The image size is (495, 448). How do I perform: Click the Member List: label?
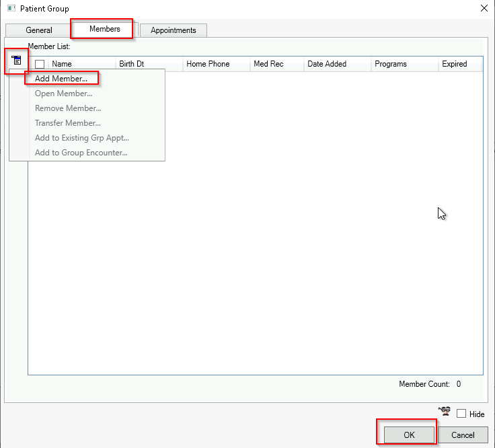[x=49, y=46]
